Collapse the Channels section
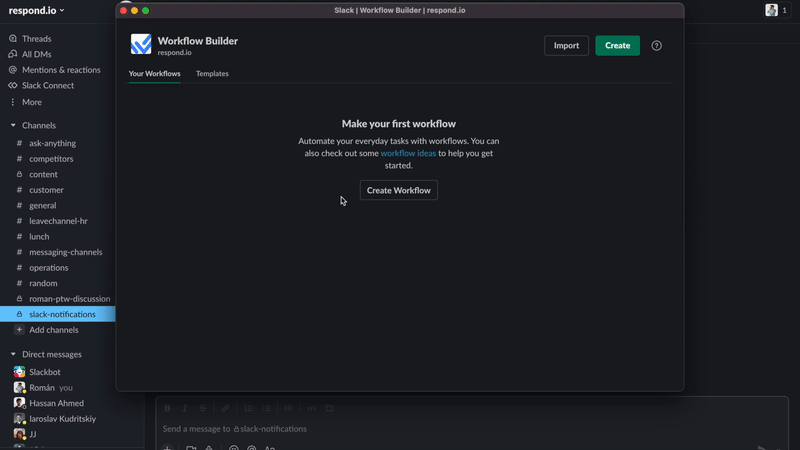The image size is (800, 450). tap(13, 125)
